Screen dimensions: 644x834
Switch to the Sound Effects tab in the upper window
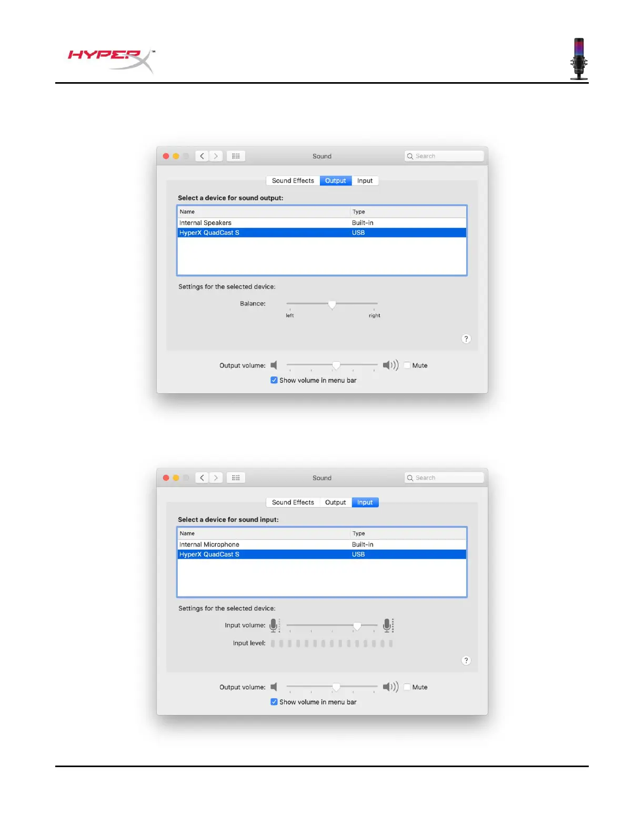(x=293, y=181)
